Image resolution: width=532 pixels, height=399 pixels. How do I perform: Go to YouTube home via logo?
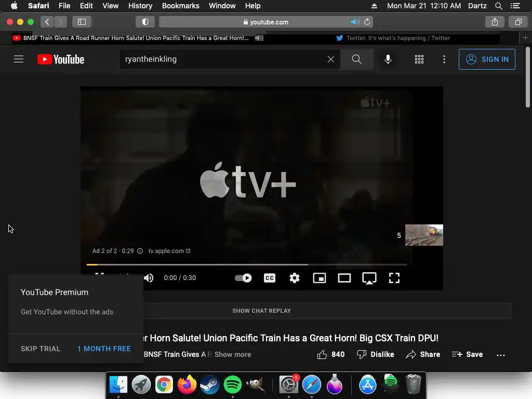[x=61, y=59]
